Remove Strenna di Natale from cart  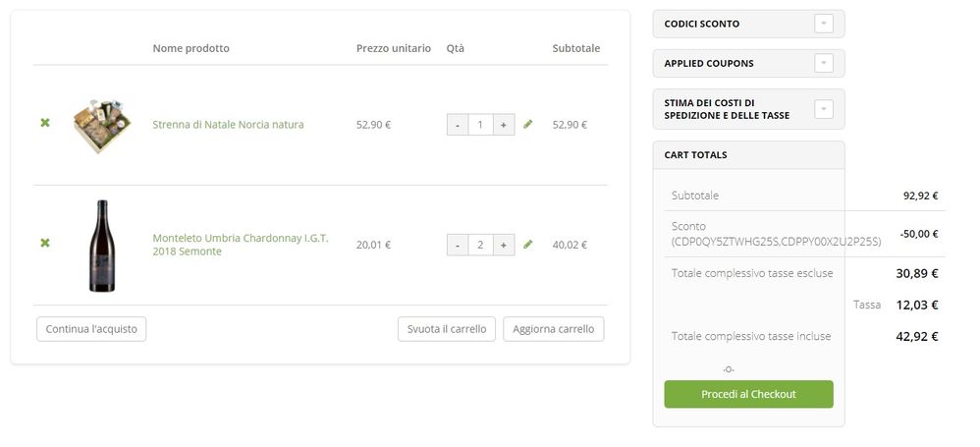coord(45,123)
